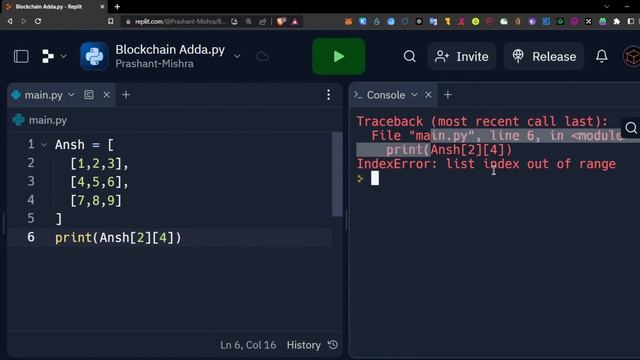Open the browser tab search chevron
640x360 pixels.
click(607, 7)
